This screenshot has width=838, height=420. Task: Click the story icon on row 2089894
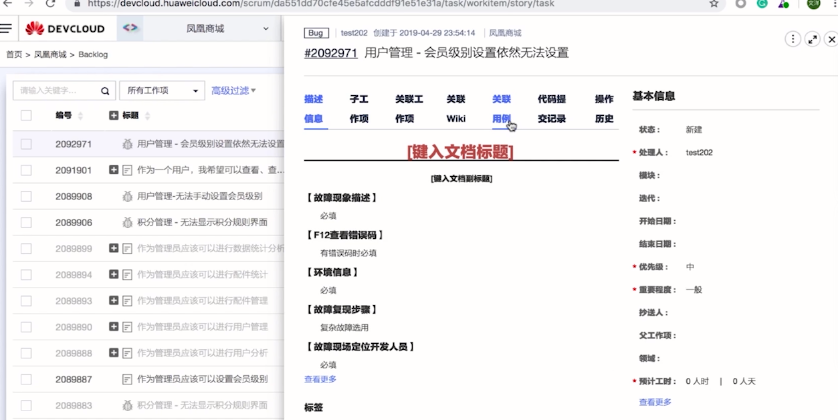127,275
